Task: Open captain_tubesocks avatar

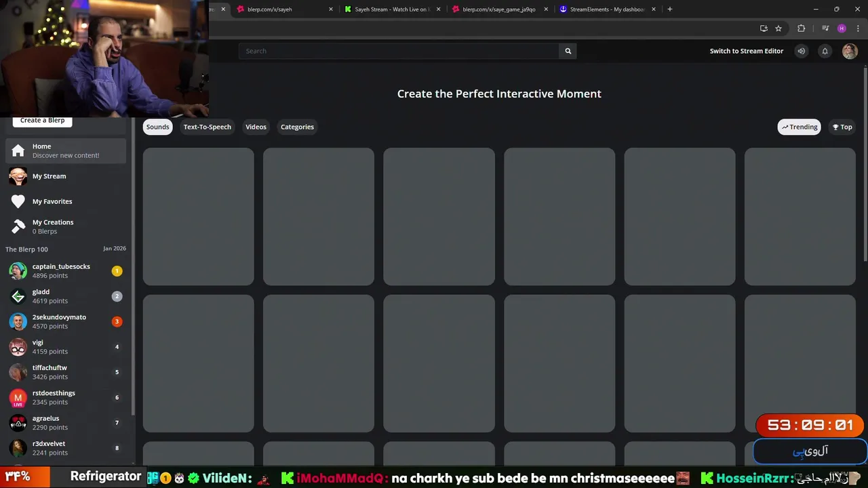Action: [x=18, y=271]
